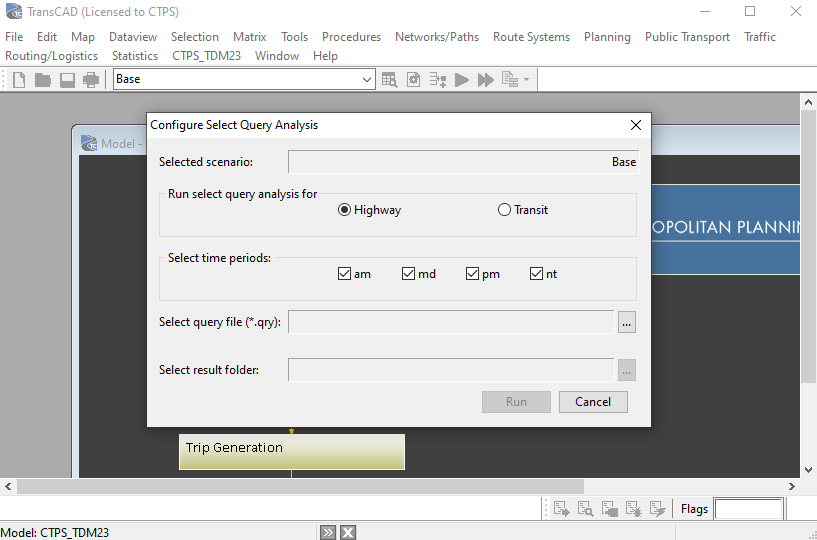Click the script-with-lightning icon near Flags
This screenshot has width=817, height=540.
tap(657, 509)
